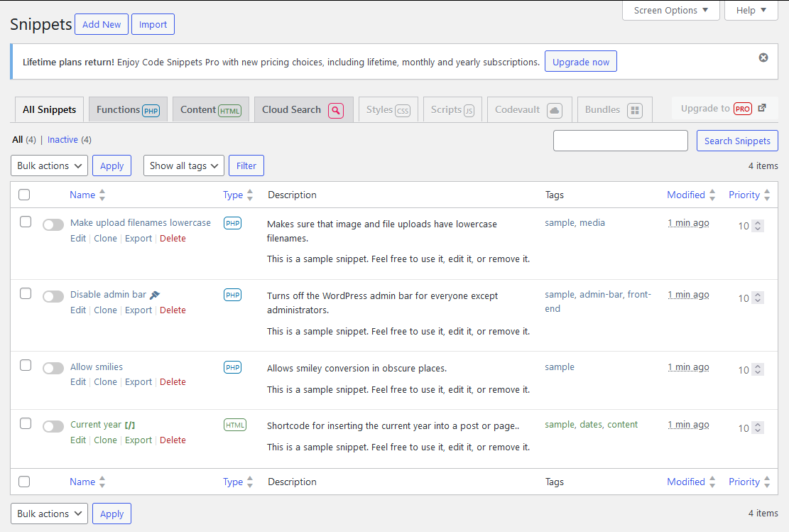The height and width of the screenshot is (532, 789).
Task: Check the box for Current year snippet
Action: click(26, 424)
